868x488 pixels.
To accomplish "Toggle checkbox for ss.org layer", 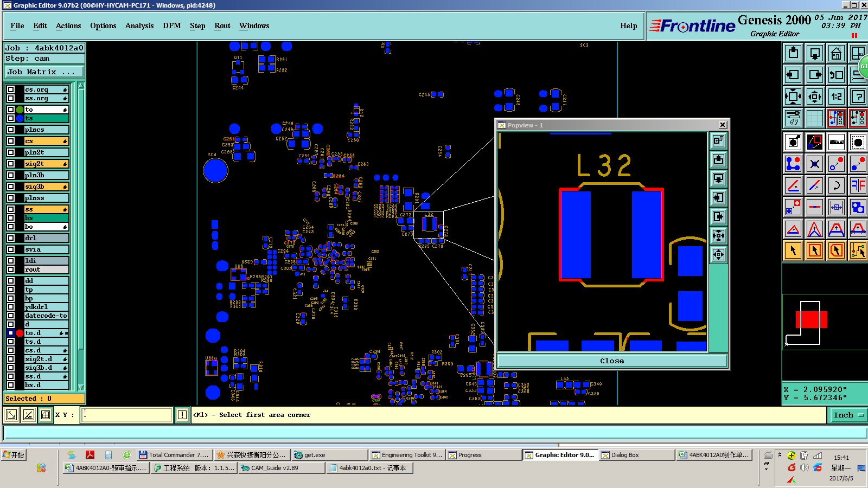I will tap(11, 98).
